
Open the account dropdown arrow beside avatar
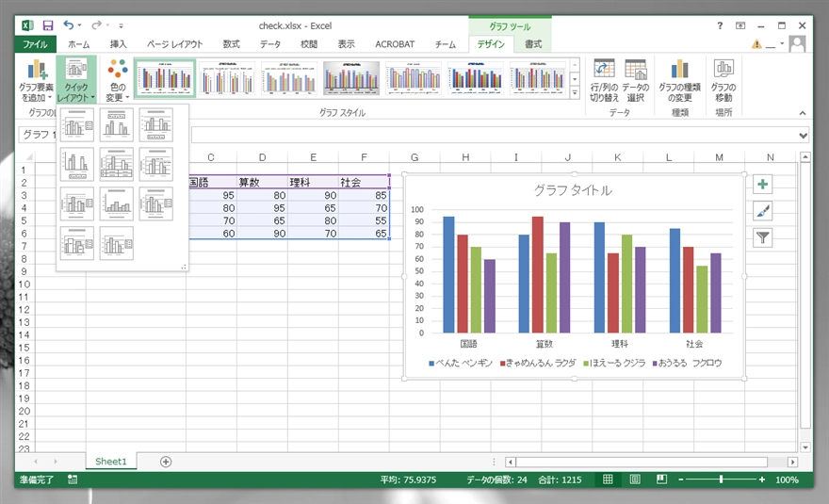click(x=782, y=43)
